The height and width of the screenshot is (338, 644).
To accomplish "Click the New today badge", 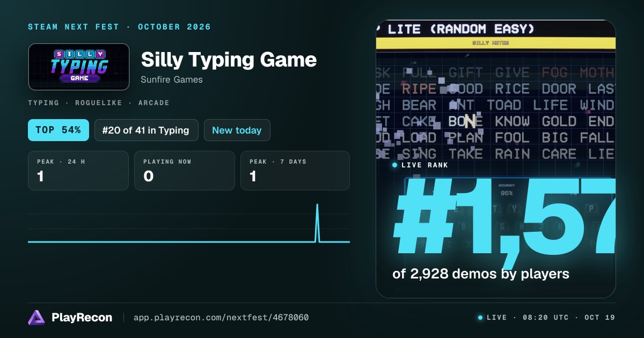I will [x=237, y=130].
